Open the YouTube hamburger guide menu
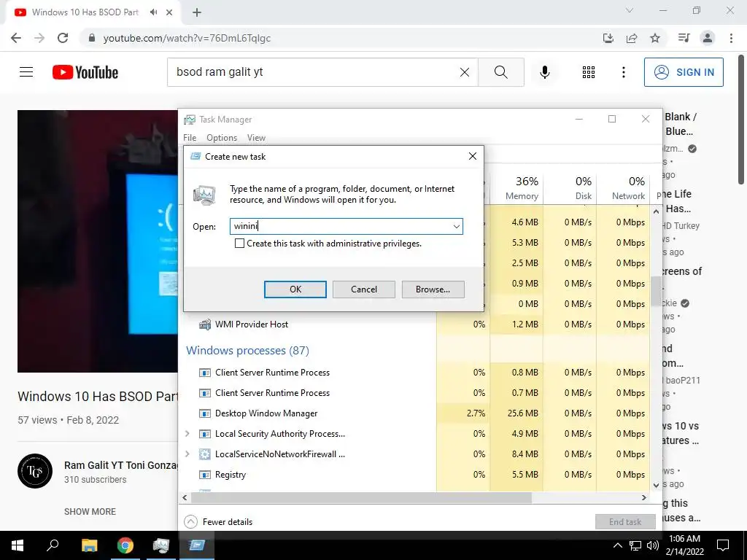747x560 pixels. [26, 72]
